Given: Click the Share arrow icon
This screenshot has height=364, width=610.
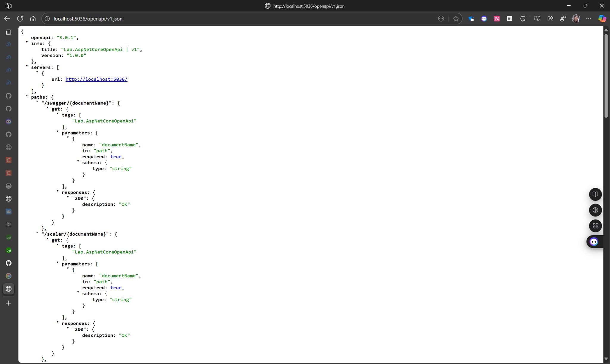Looking at the screenshot, I should click(x=550, y=19).
